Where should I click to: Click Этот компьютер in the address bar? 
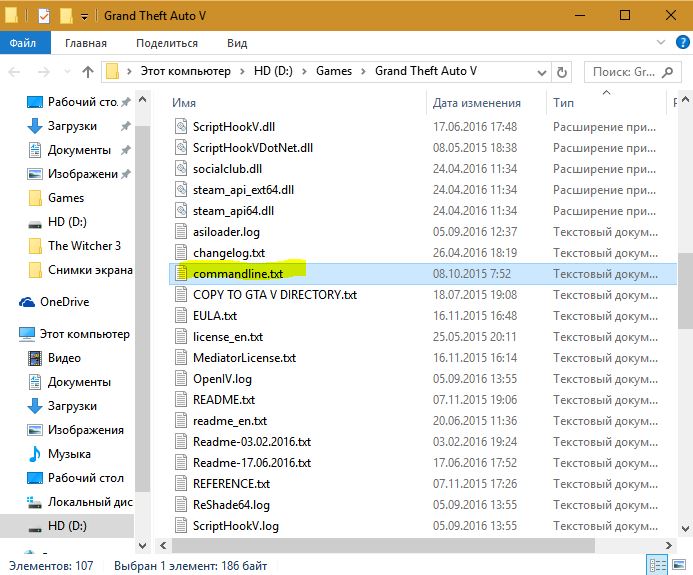pyautogui.click(x=186, y=71)
